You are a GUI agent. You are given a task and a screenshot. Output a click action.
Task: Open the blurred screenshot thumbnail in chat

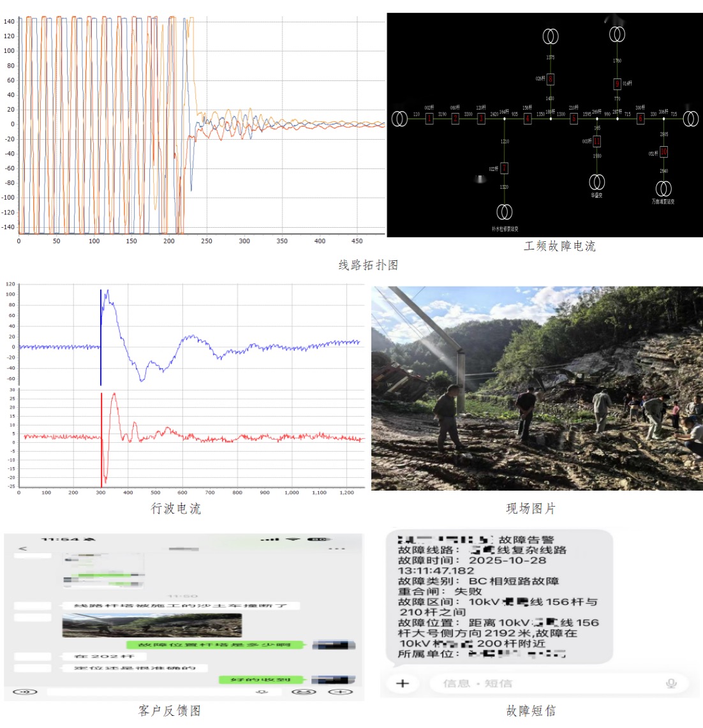click(103, 571)
